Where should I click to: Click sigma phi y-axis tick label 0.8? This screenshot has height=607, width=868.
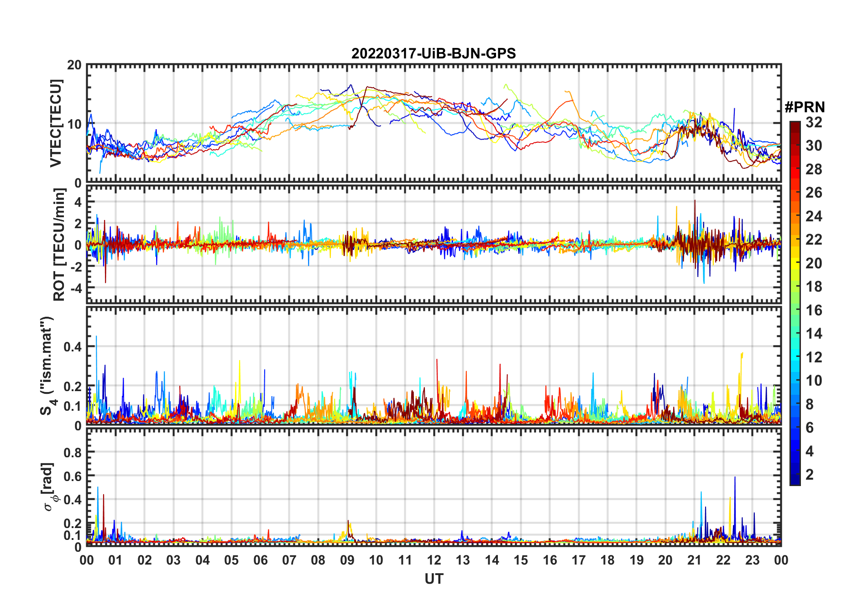(73, 452)
